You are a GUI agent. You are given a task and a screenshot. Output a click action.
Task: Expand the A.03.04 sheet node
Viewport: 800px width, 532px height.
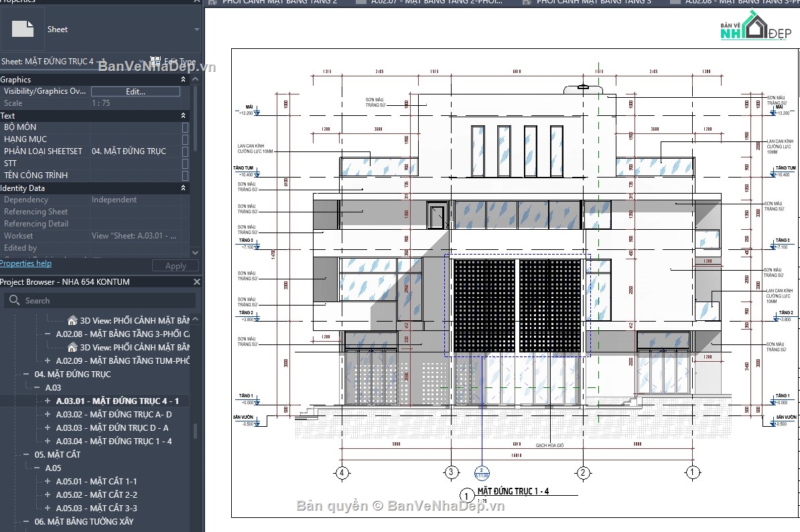pos(48,441)
